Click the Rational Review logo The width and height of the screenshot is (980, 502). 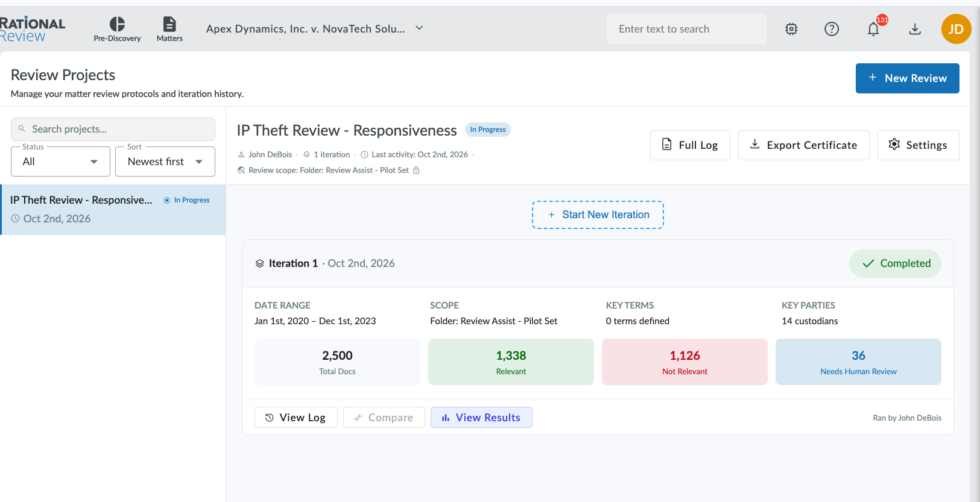33,30
